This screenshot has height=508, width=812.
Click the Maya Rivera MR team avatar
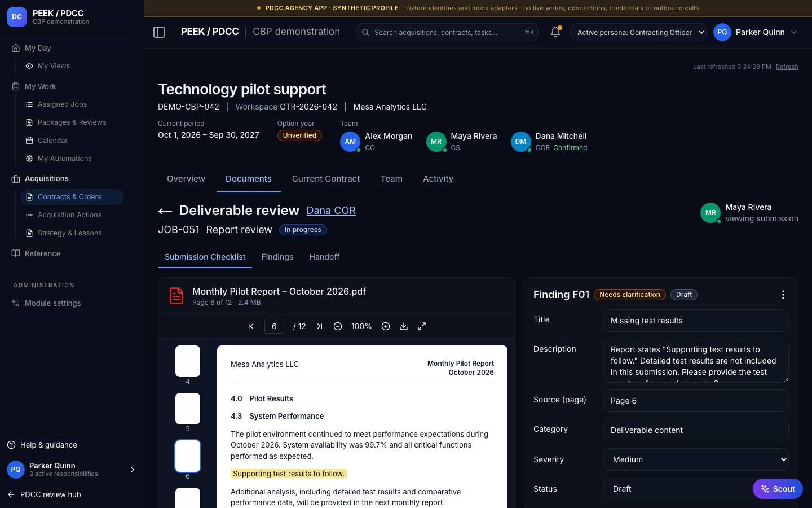click(x=436, y=142)
